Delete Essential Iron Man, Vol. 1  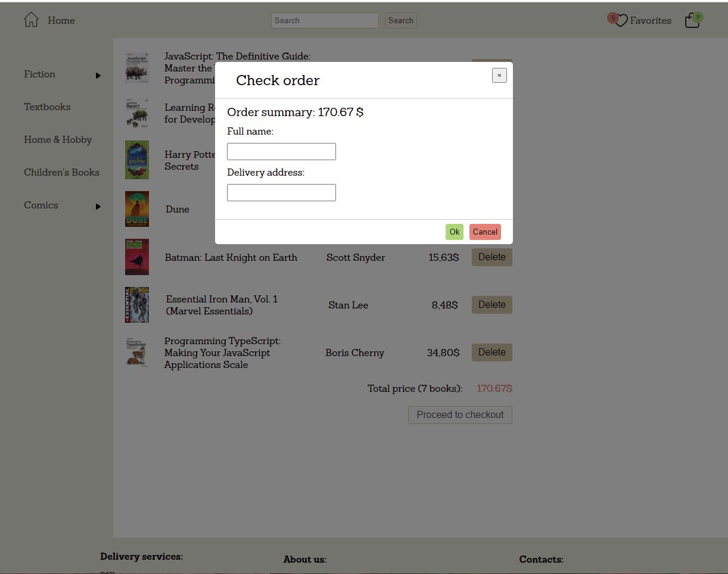tap(492, 305)
